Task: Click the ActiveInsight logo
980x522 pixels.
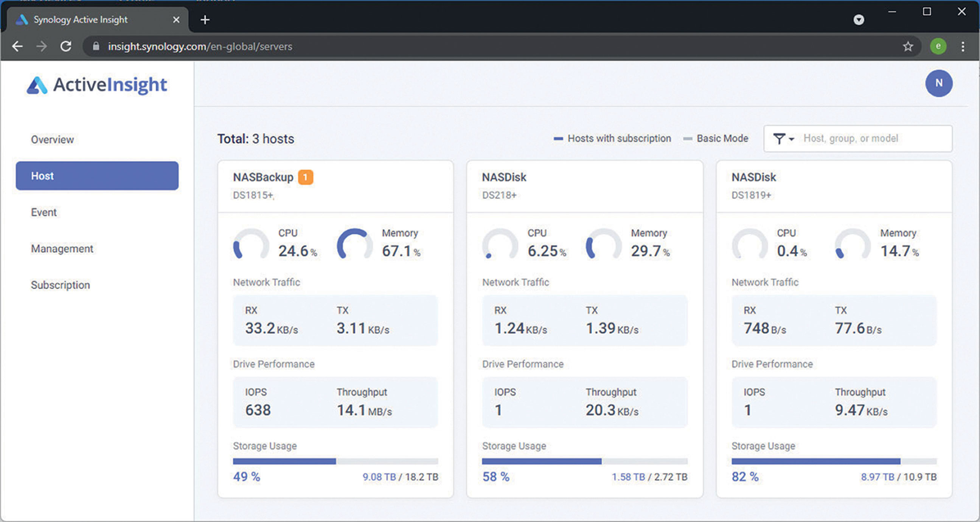Action: [x=96, y=85]
